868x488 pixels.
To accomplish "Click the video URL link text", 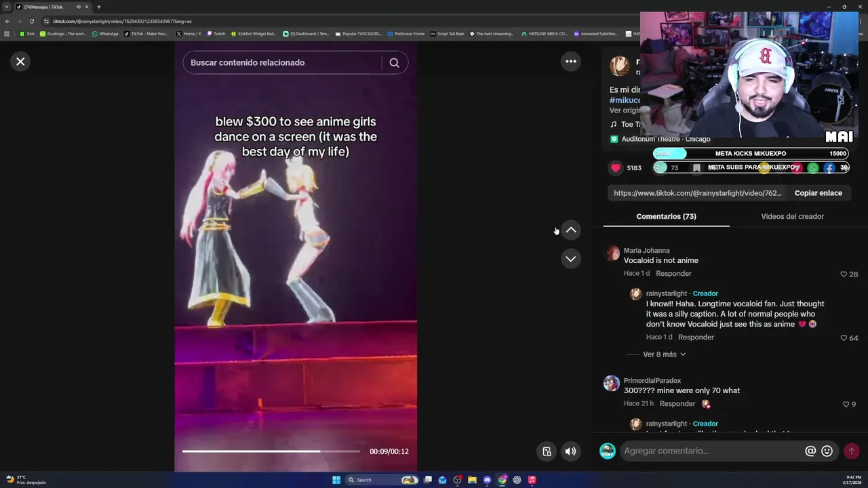I will point(698,193).
